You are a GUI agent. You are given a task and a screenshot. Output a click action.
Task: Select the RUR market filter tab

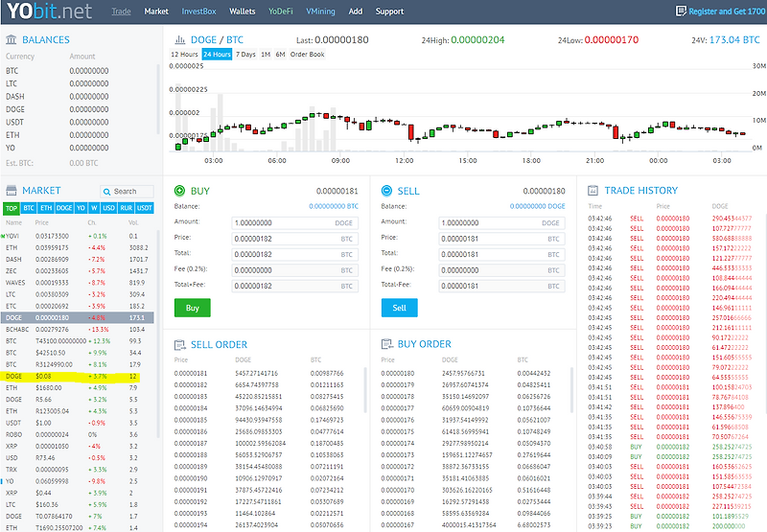click(x=127, y=208)
